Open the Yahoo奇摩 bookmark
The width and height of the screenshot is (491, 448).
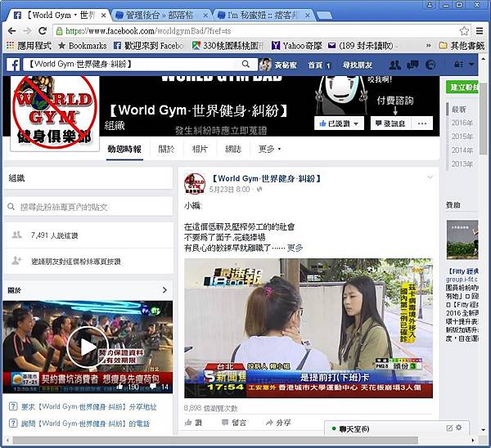(x=297, y=46)
